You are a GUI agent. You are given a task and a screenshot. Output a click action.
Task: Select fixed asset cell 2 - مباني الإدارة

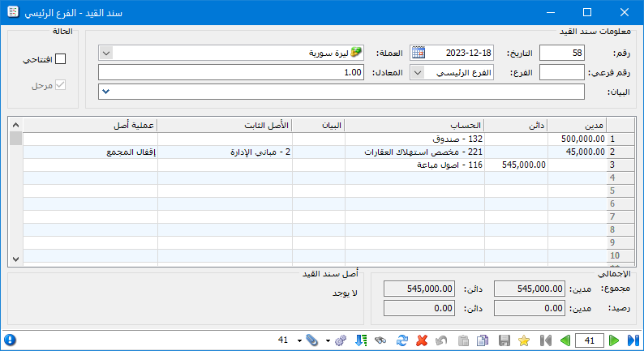tap(225, 152)
